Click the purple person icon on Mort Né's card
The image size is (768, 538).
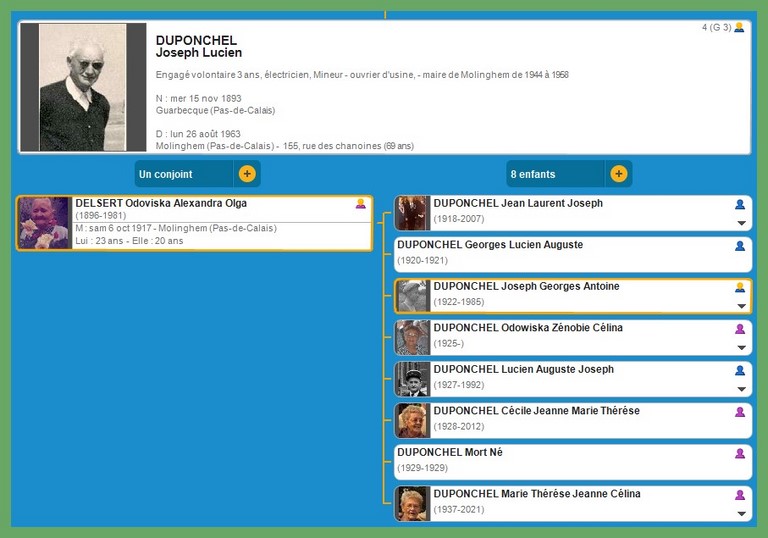click(740, 453)
